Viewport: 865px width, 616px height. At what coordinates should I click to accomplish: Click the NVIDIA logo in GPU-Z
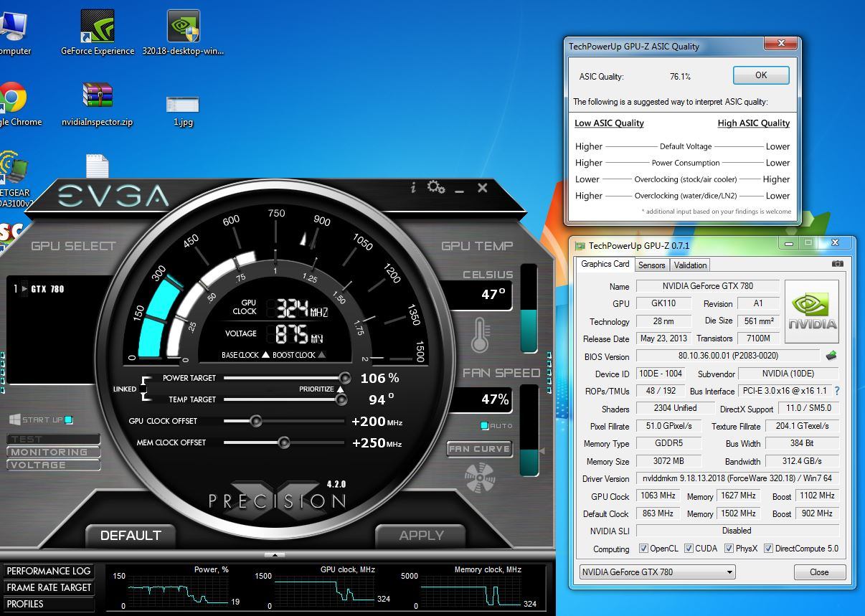pyautogui.click(x=812, y=312)
